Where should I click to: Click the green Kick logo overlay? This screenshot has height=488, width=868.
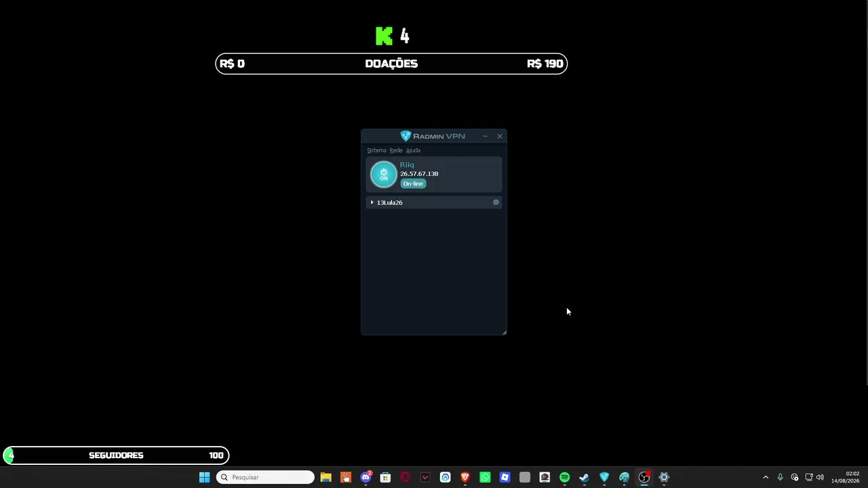tap(384, 36)
